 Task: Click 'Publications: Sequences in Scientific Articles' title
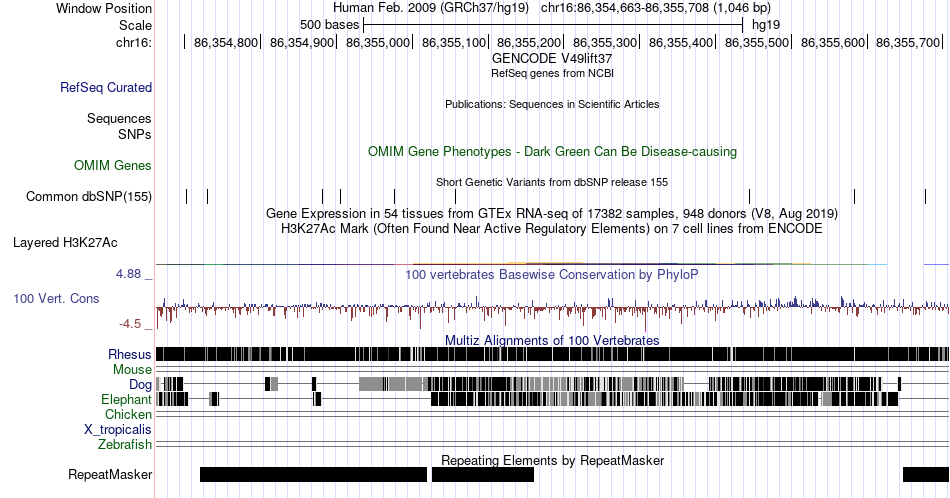(x=552, y=104)
